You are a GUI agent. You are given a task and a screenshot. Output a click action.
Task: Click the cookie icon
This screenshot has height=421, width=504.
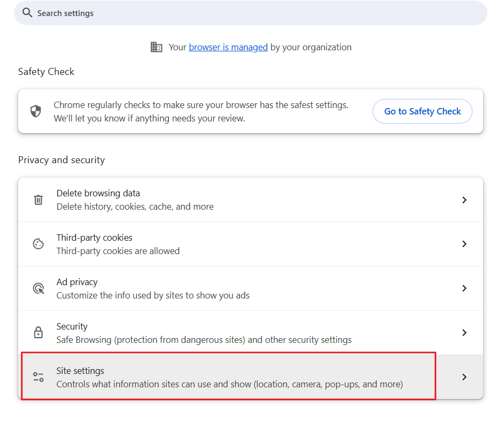click(x=38, y=244)
